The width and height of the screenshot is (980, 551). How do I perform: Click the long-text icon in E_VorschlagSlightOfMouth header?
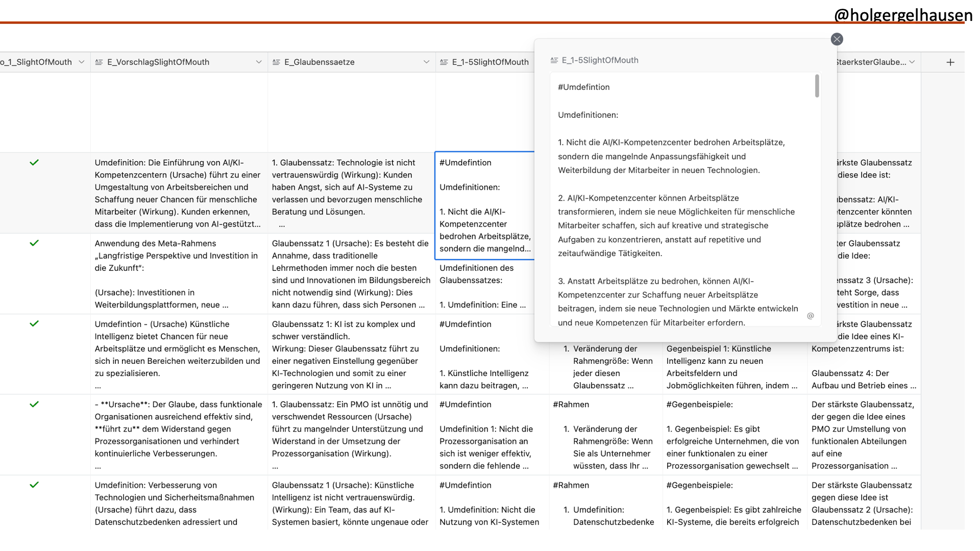(x=99, y=62)
